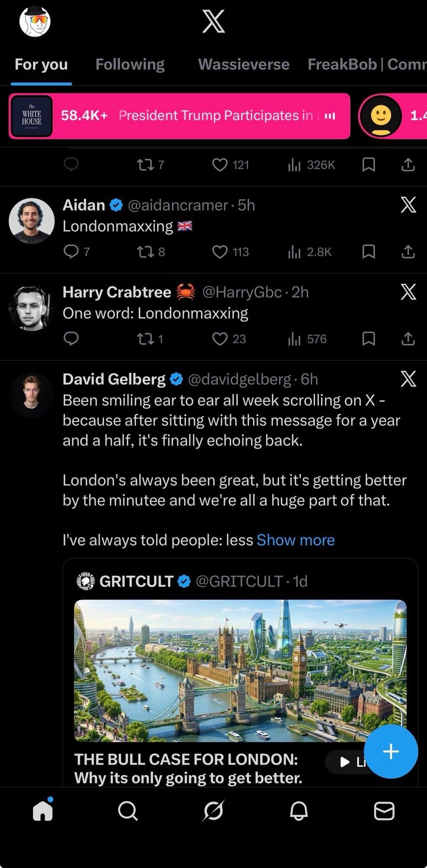Switch to the Wassieverse tab
The height and width of the screenshot is (868, 427).
tap(243, 64)
